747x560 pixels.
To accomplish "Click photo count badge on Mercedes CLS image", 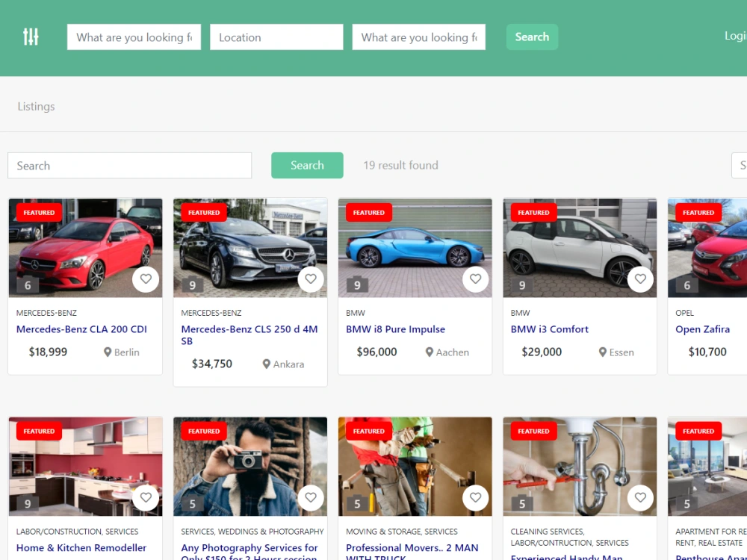I will pyautogui.click(x=193, y=284).
